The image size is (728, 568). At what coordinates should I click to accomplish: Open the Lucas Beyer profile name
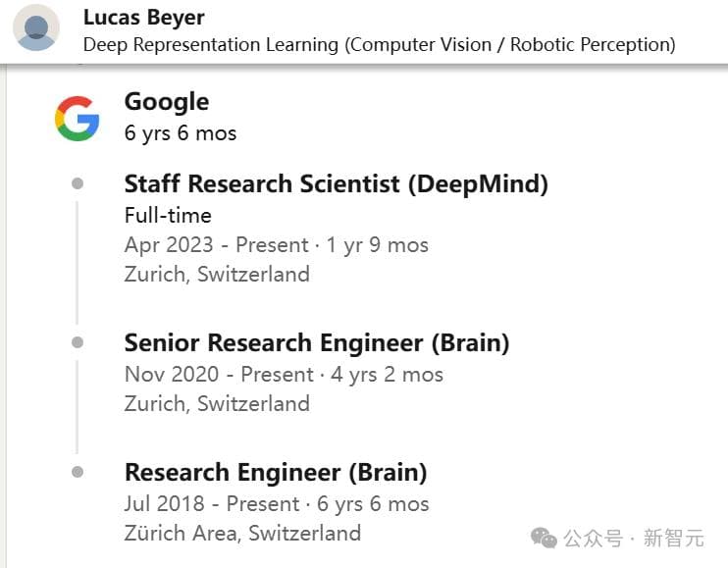pyautogui.click(x=144, y=18)
